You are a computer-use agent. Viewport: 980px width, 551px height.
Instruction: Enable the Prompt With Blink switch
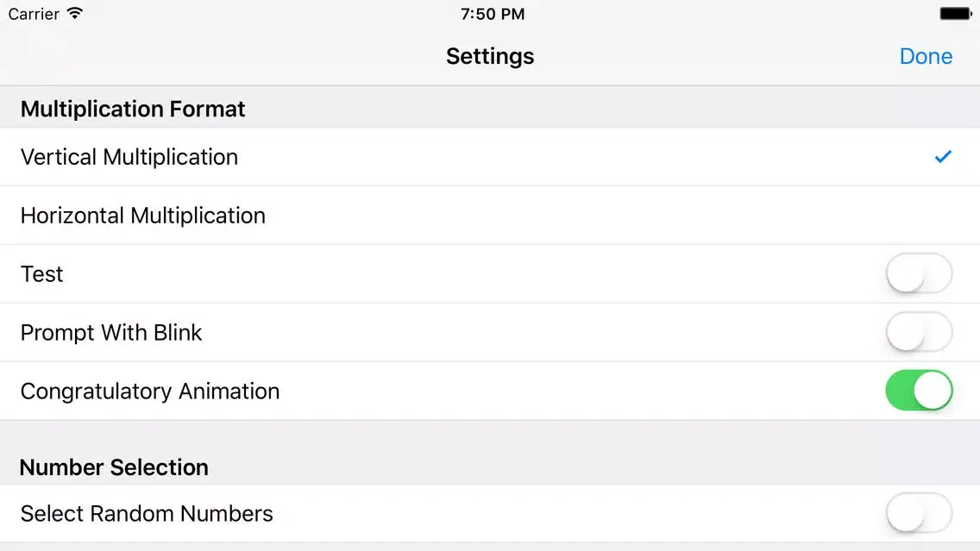coord(919,332)
